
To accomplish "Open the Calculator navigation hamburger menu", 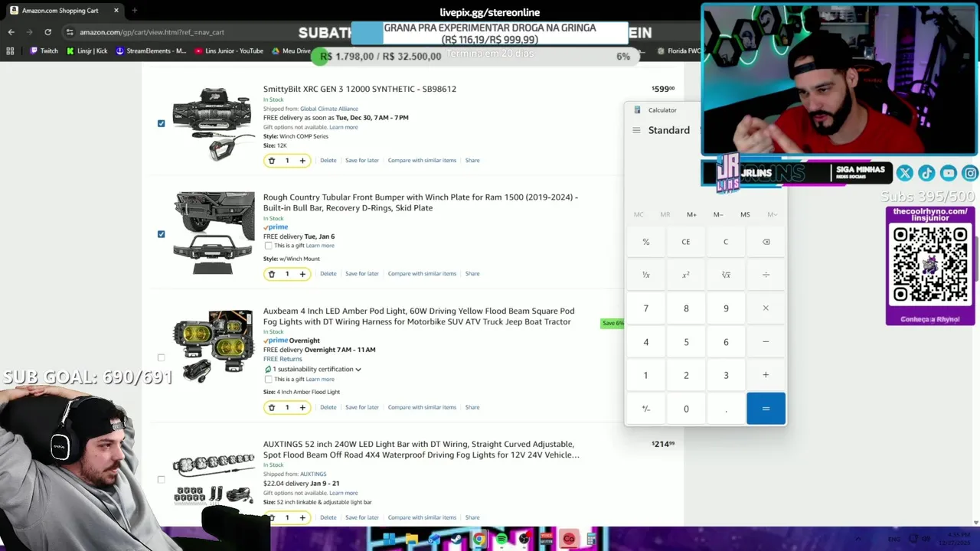I will pyautogui.click(x=636, y=130).
